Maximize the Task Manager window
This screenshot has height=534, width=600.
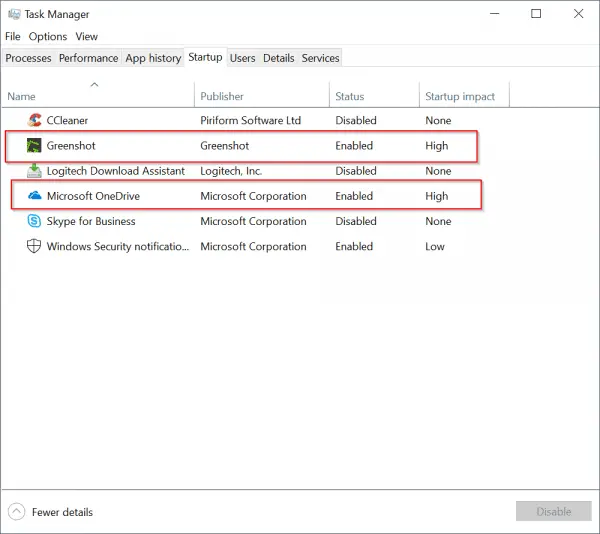[x=536, y=13]
